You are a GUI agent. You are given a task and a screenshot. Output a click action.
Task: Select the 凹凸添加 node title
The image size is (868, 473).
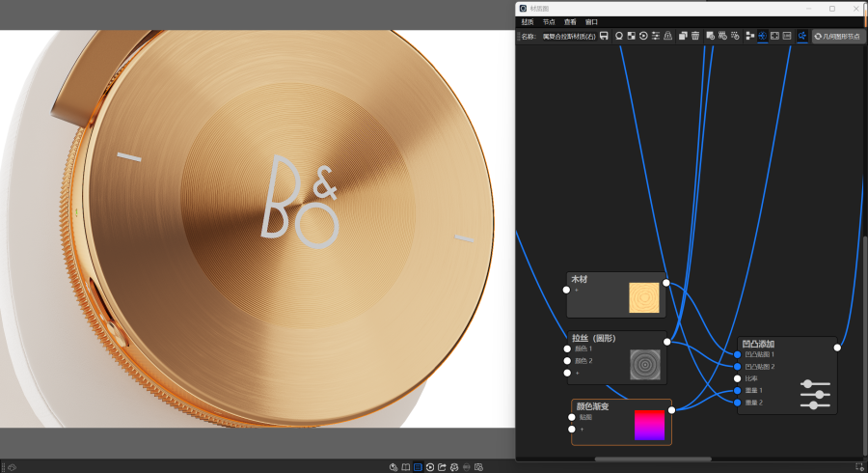758,344
